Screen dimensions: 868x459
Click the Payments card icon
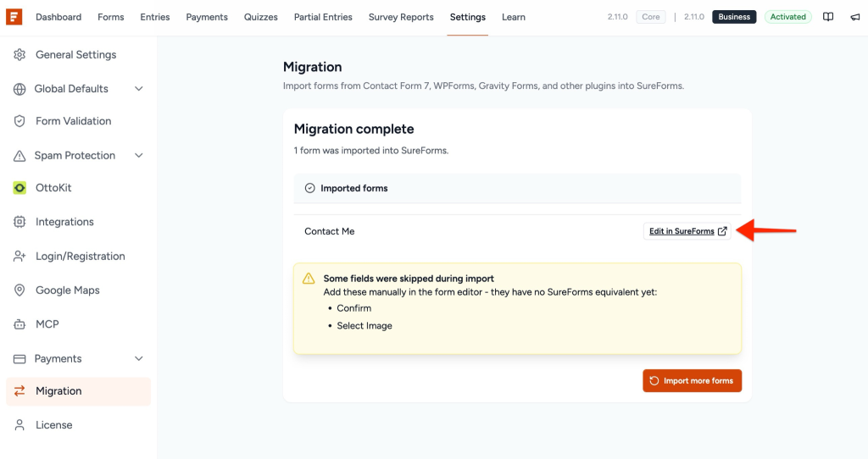(x=19, y=359)
